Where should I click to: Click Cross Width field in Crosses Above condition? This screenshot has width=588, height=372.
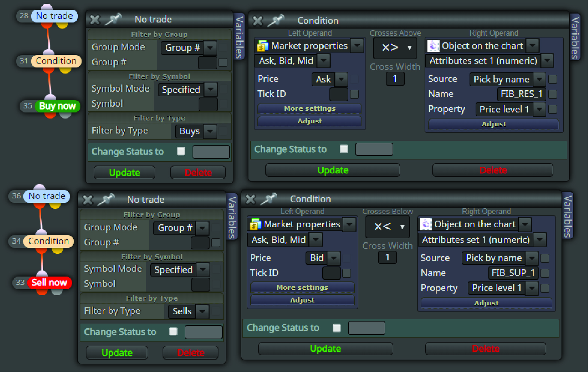coord(395,79)
